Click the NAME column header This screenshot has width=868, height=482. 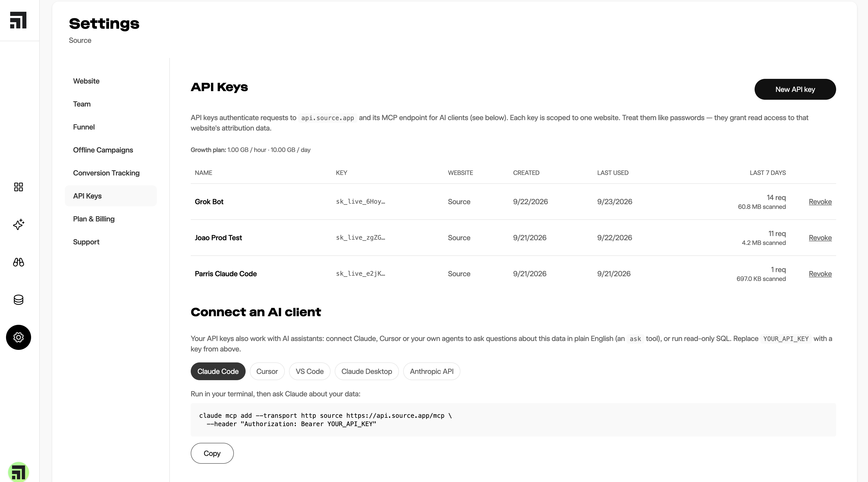[204, 173]
